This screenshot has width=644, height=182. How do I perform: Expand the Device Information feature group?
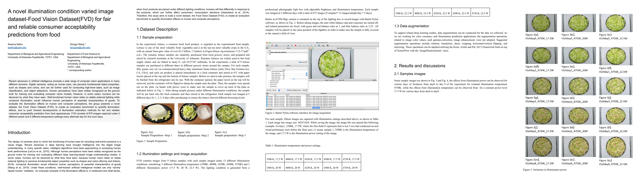click(x=269, y=83)
